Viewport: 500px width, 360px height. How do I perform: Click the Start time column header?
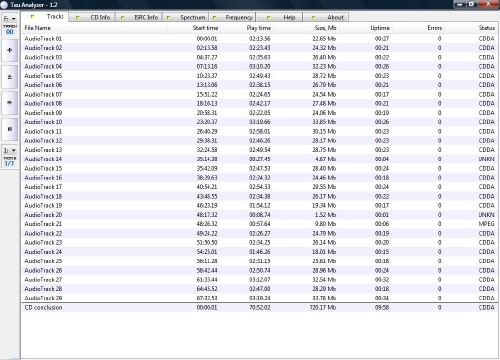click(x=194, y=28)
